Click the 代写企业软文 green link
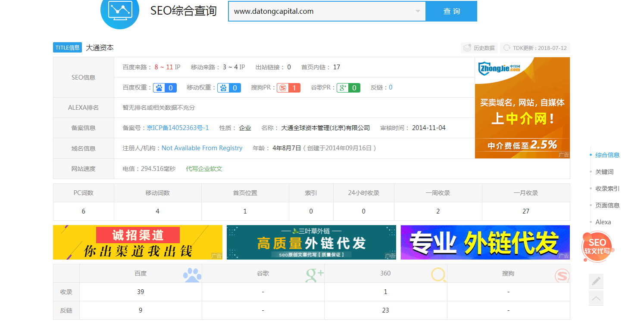The height and width of the screenshot is (325, 644). tap(204, 169)
